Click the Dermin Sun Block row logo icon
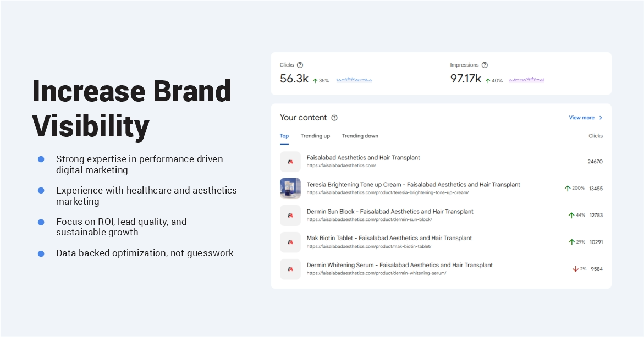The image size is (644, 337). pos(290,216)
